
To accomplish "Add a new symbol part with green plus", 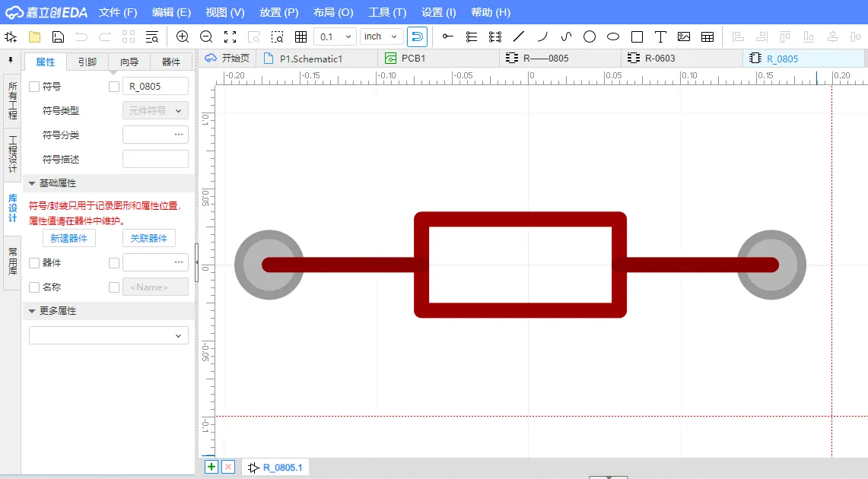I will [x=211, y=467].
